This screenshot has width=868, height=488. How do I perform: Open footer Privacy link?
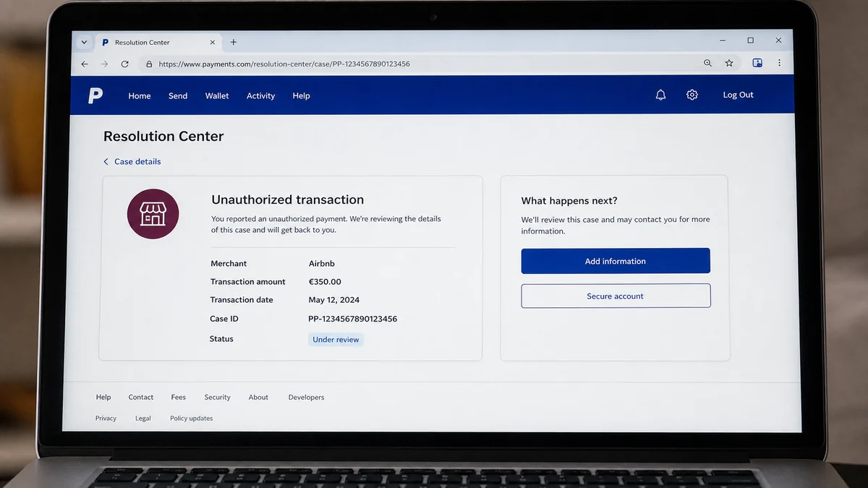[106, 418]
